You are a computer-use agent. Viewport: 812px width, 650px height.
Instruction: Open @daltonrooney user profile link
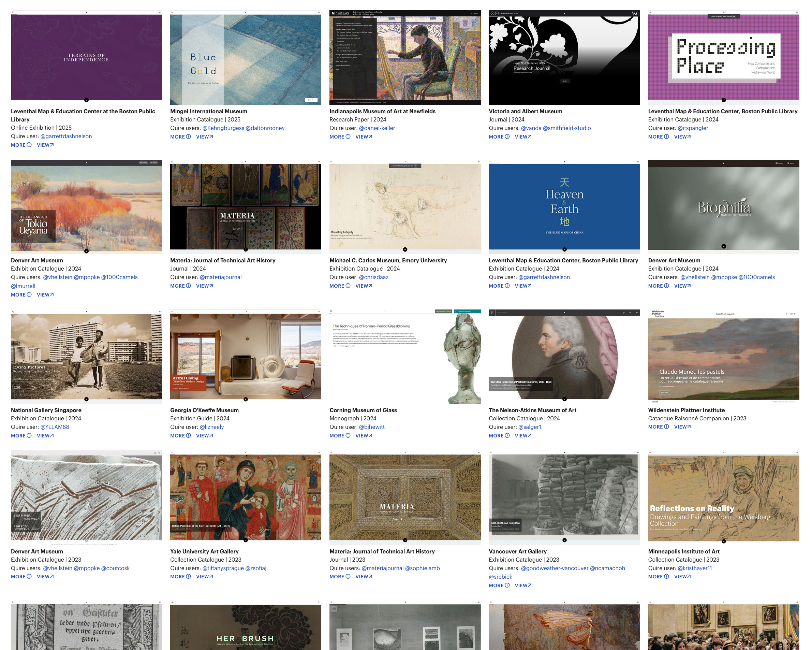tap(265, 128)
